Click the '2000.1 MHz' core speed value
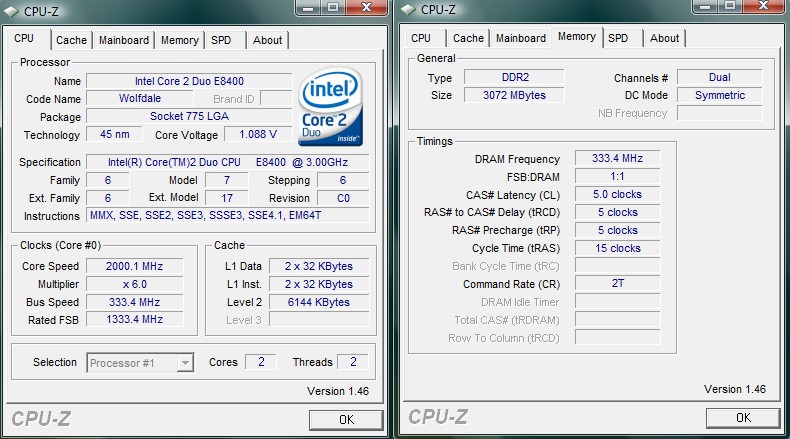The width and height of the screenshot is (790, 439). pyautogui.click(x=135, y=266)
